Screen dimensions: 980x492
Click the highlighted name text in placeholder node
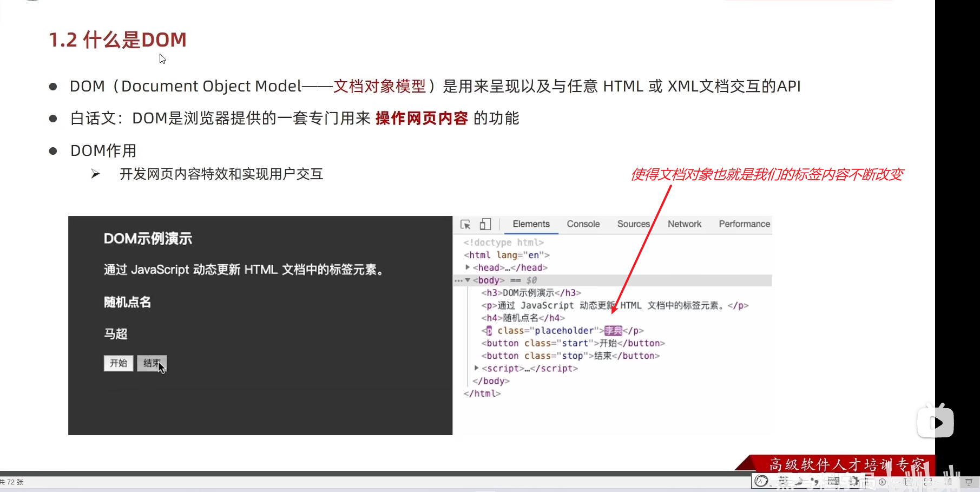pyautogui.click(x=614, y=330)
